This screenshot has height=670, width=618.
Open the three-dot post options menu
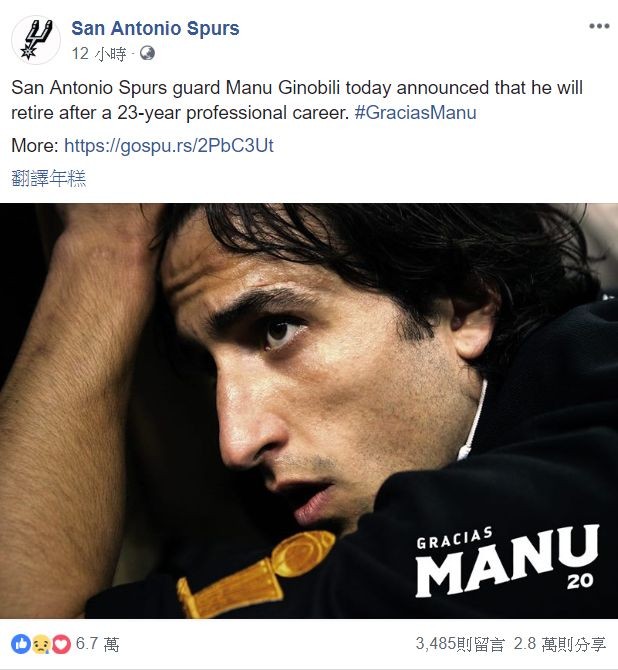(x=599, y=26)
